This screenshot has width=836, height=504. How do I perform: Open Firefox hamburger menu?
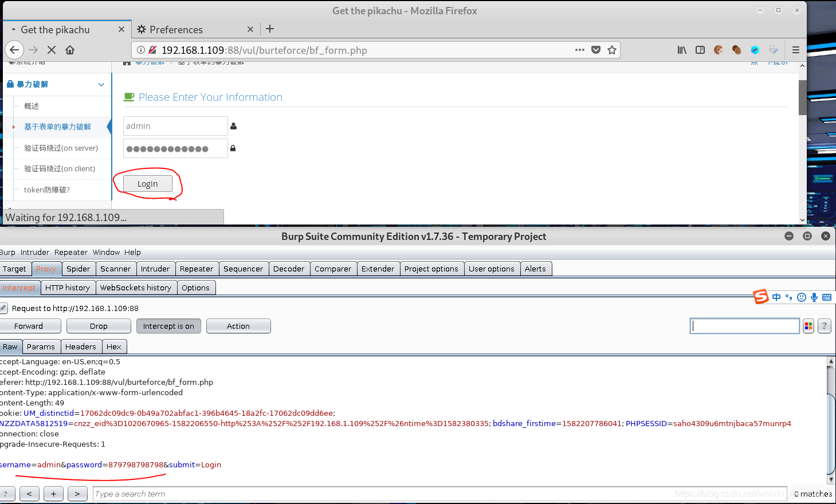pos(796,50)
